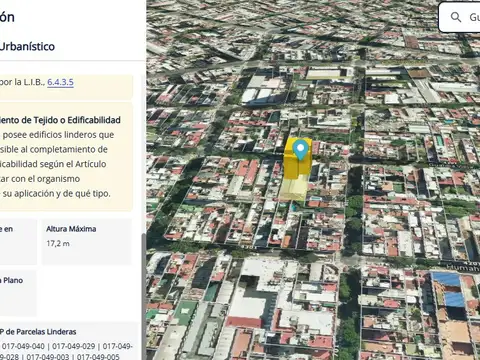
Task: Click the 17,2 m height value
Action: tap(58, 244)
